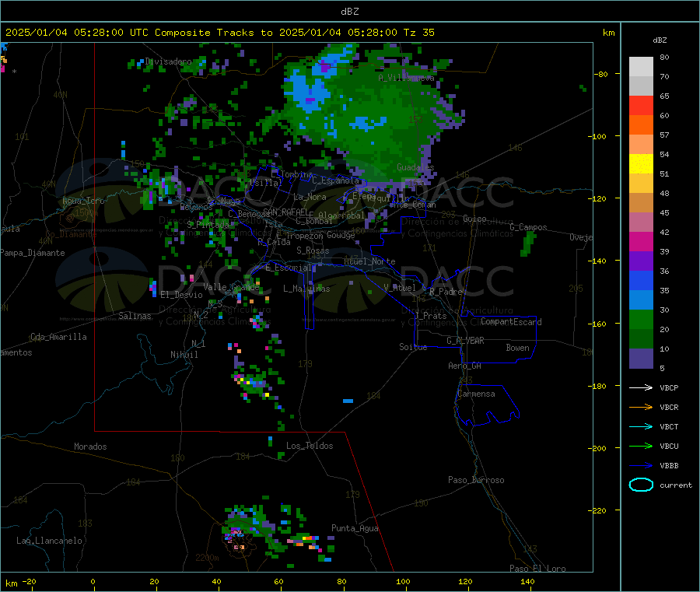Click the 'Soitue' map label

coord(413,347)
